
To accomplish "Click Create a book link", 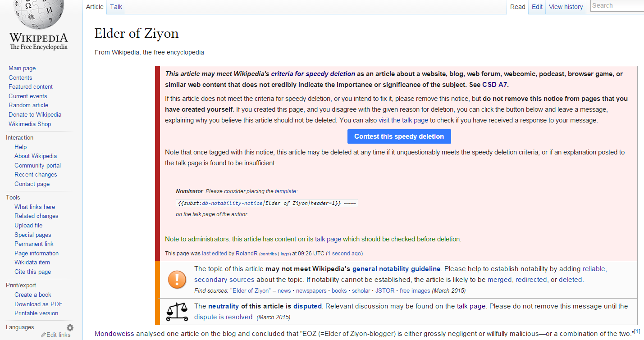I will click(x=33, y=295).
